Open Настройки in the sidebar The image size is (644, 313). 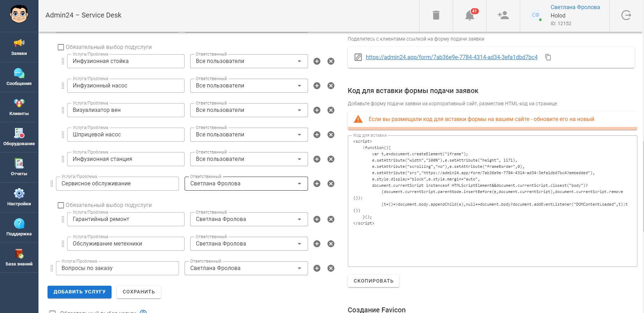point(19,198)
